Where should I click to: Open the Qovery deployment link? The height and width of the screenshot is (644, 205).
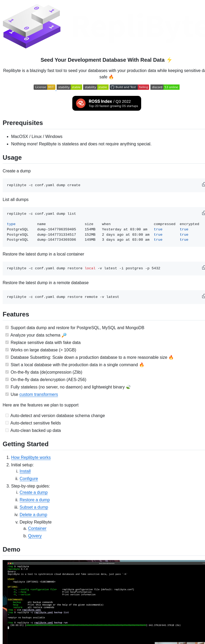(35, 536)
